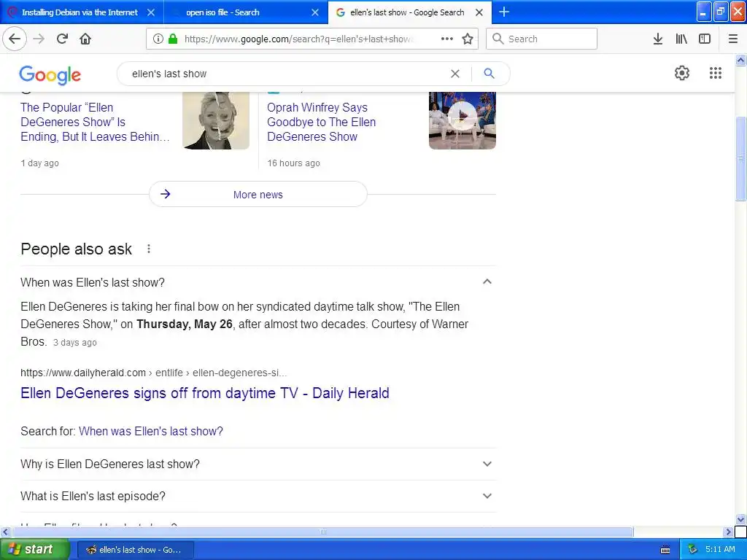Close the ellen's last show tab
The width and height of the screenshot is (747, 560).
coord(479,12)
